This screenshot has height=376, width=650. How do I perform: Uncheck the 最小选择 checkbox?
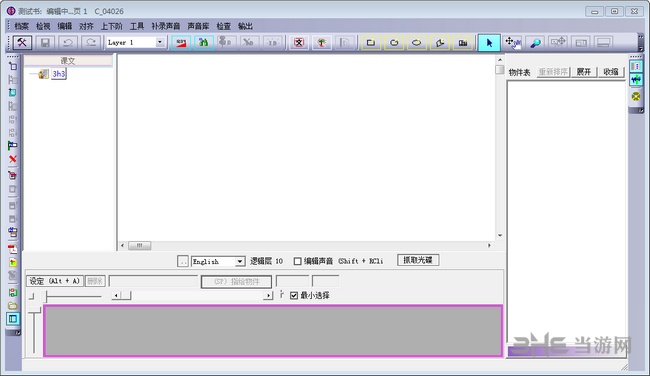[x=294, y=295]
